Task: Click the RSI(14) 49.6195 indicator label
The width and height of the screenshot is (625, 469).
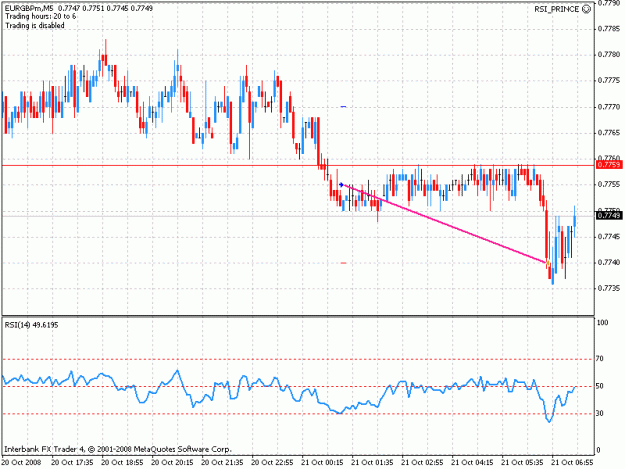Action: pyautogui.click(x=31, y=325)
